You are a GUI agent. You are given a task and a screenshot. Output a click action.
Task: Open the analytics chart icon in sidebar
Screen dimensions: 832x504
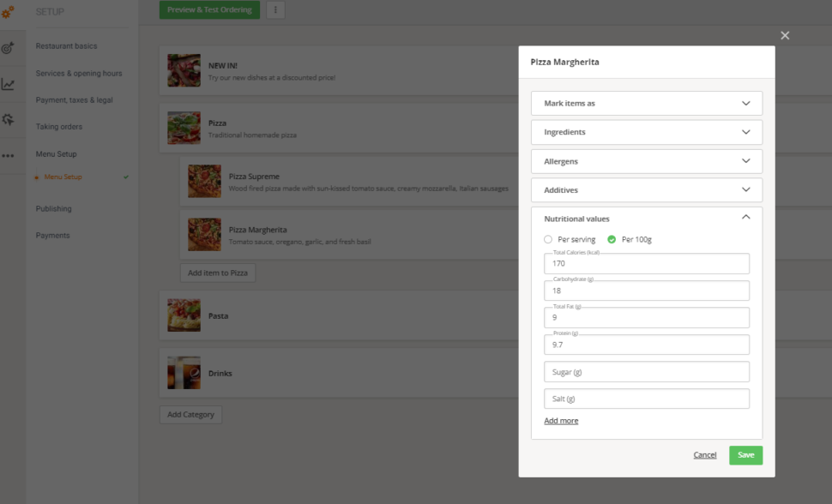[x=10, y=84]
